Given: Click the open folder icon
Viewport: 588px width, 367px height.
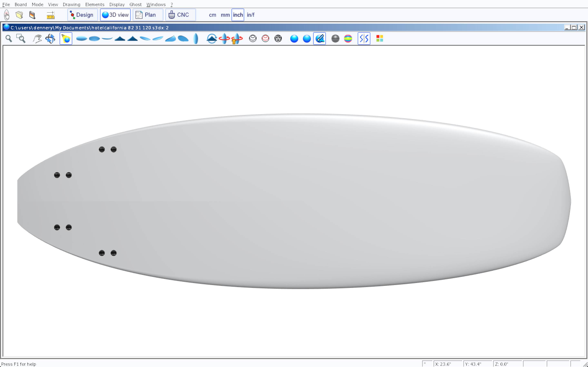Looking at the screenshot, I should (x=19, y=15).
